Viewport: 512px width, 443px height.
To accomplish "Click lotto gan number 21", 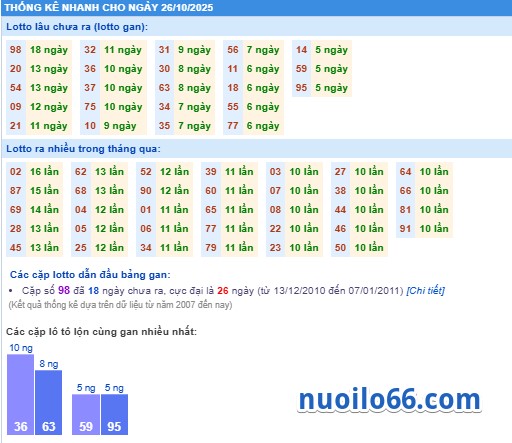I will [16, 126].
